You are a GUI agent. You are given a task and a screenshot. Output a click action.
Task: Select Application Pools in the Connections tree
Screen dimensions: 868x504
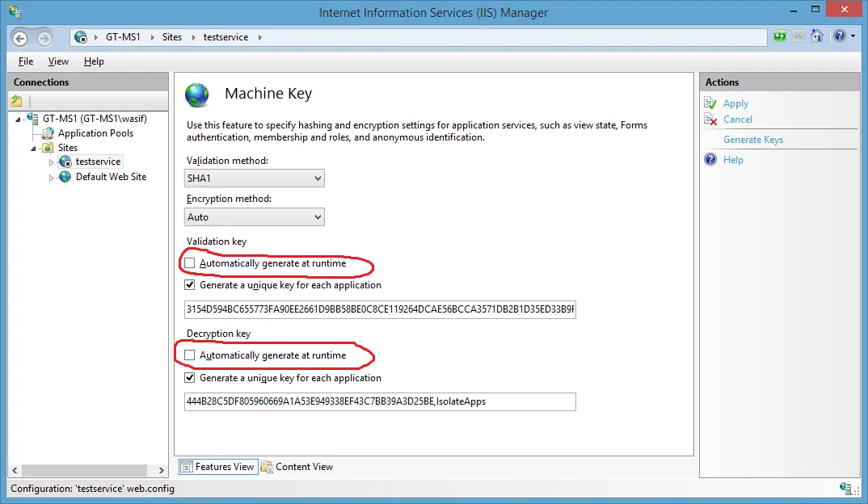coord(95,133)
